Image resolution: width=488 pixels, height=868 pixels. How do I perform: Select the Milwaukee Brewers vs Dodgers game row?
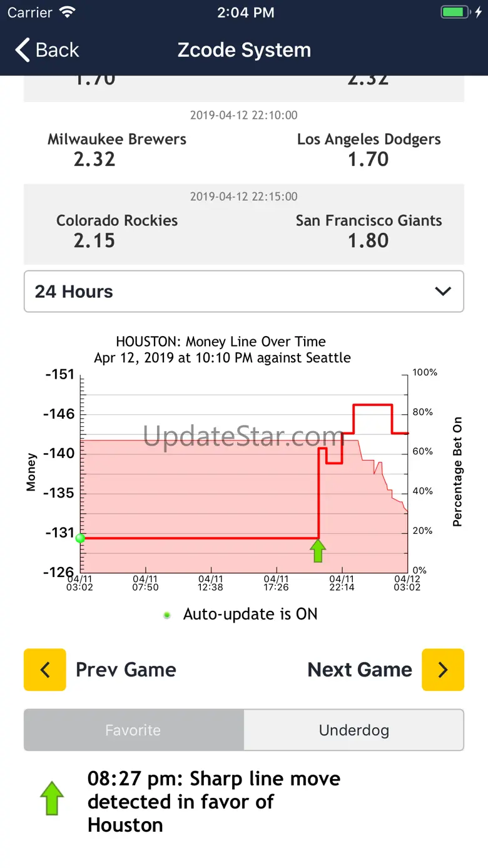(244, 143)
